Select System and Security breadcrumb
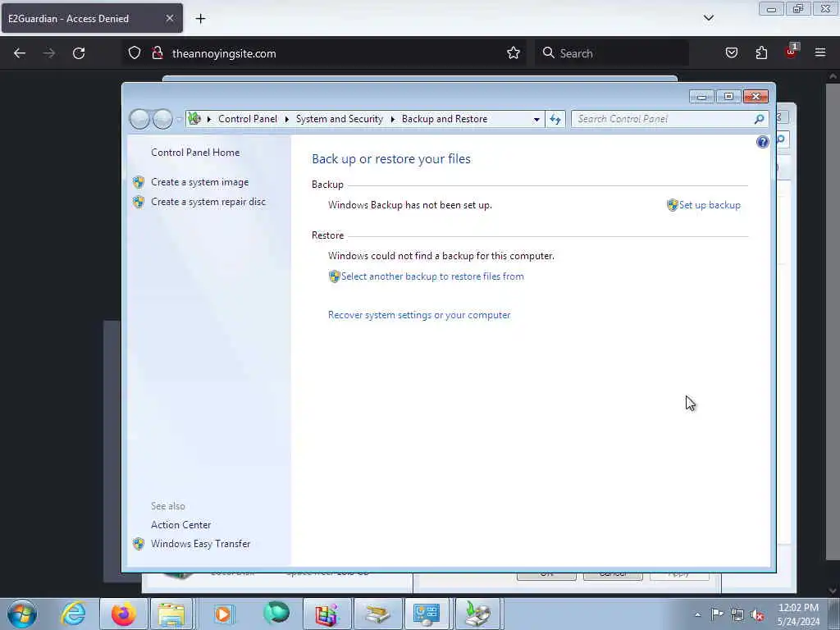840x630 pixels. (339, 119)
